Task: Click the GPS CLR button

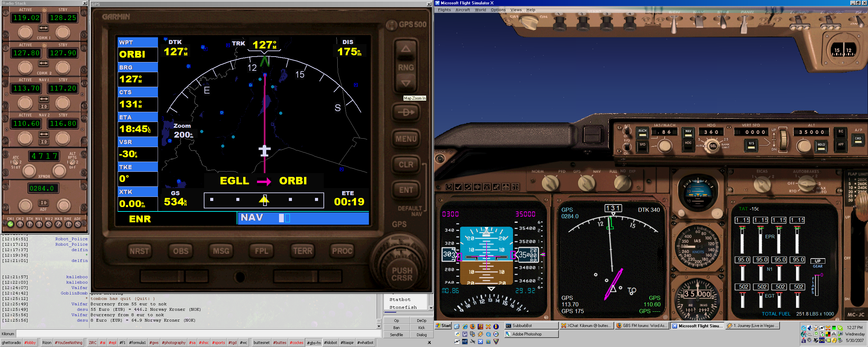Action: pos(406,165)
